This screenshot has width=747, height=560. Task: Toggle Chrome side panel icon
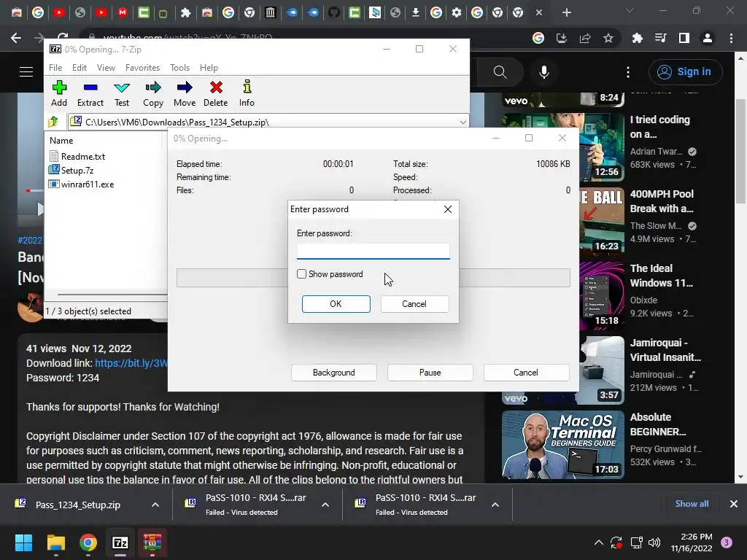[684, 38]
